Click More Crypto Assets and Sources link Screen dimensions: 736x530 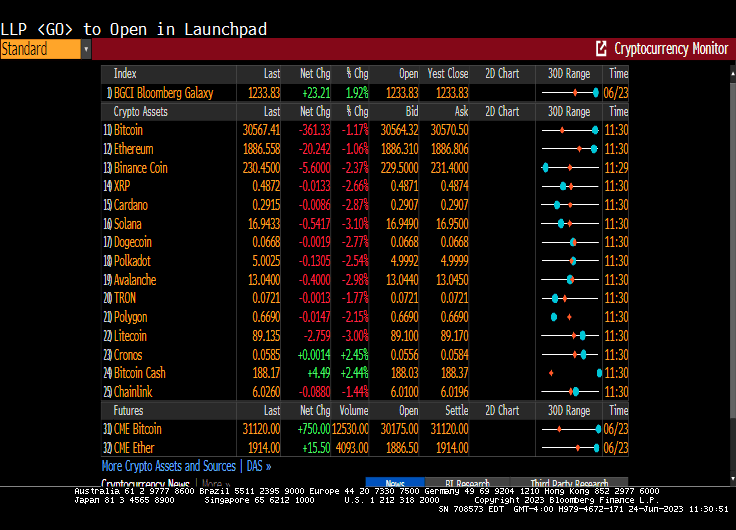click(x=168, y=466)
